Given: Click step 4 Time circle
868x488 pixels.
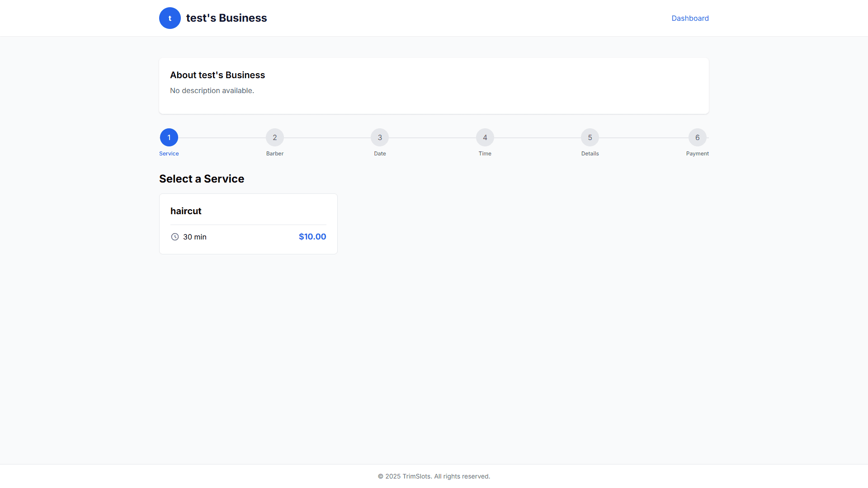Looking at the screenshot, I should [x=485, y=137].
